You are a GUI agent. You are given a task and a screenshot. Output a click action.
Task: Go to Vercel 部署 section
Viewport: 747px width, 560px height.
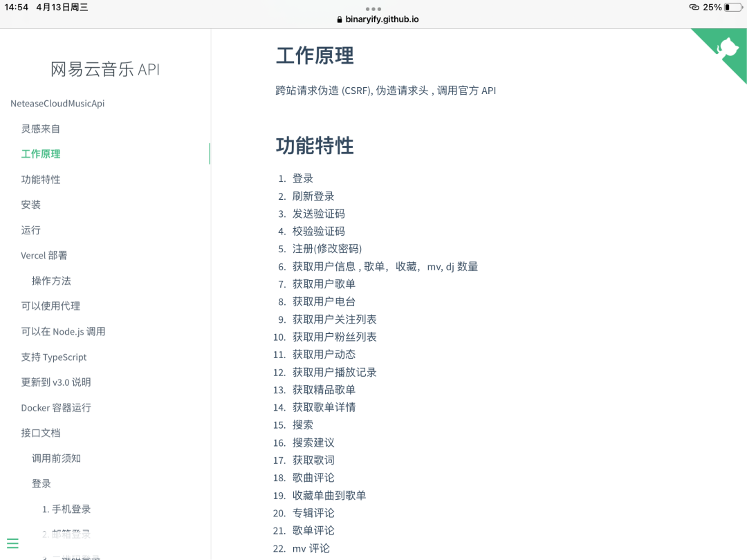click(44, 255)
